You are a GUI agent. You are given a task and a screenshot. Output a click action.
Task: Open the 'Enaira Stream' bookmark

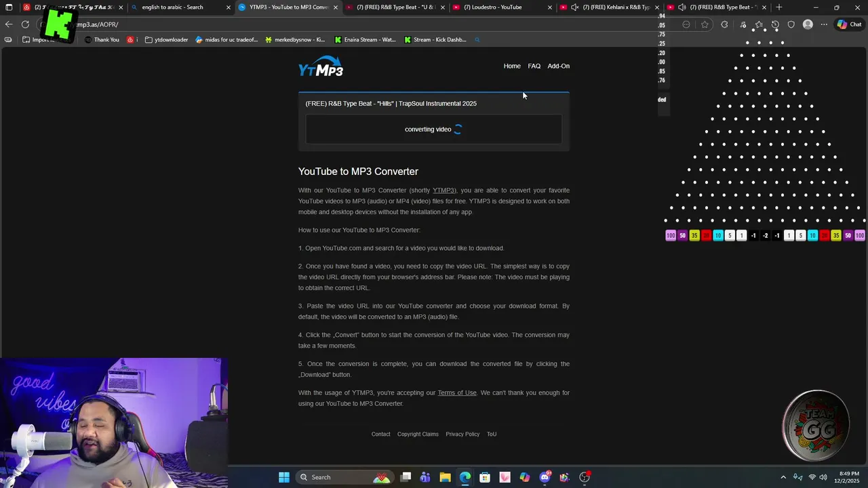pos(365,39)
